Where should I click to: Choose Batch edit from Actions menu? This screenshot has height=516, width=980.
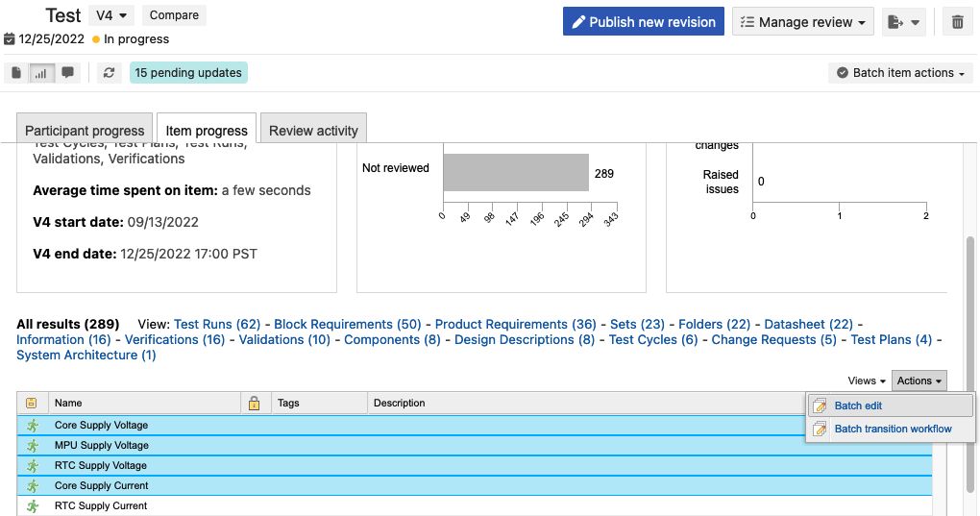click(858, 405)
